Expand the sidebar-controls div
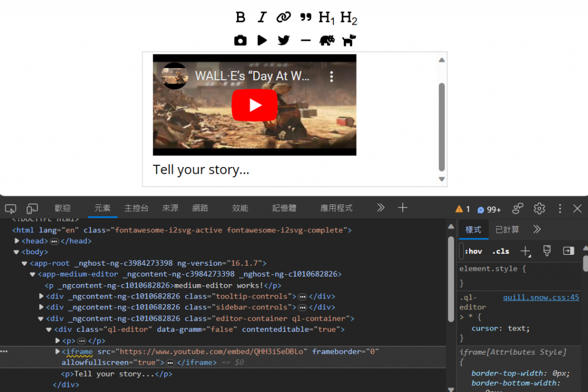The image size is (588, 392). tap(41, 307)
